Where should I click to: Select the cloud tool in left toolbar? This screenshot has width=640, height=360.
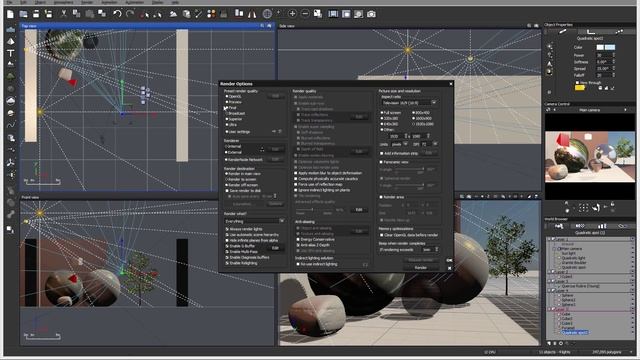11,100
